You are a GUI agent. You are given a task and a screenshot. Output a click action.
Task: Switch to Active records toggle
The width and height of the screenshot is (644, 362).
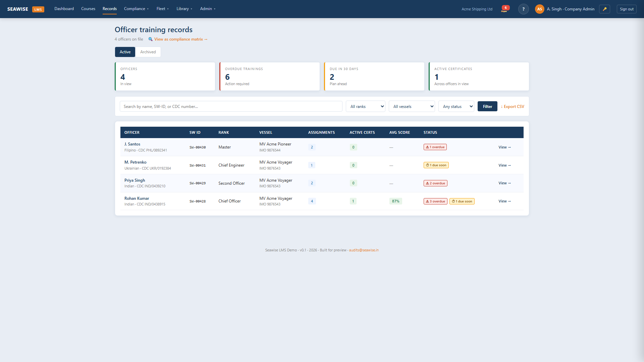point(125,52)
